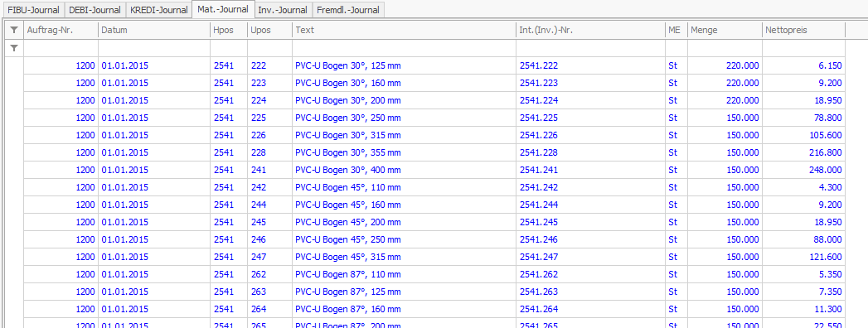
Task: Open the KREDI-Journal tab
Action: click(x=159, y=10)
